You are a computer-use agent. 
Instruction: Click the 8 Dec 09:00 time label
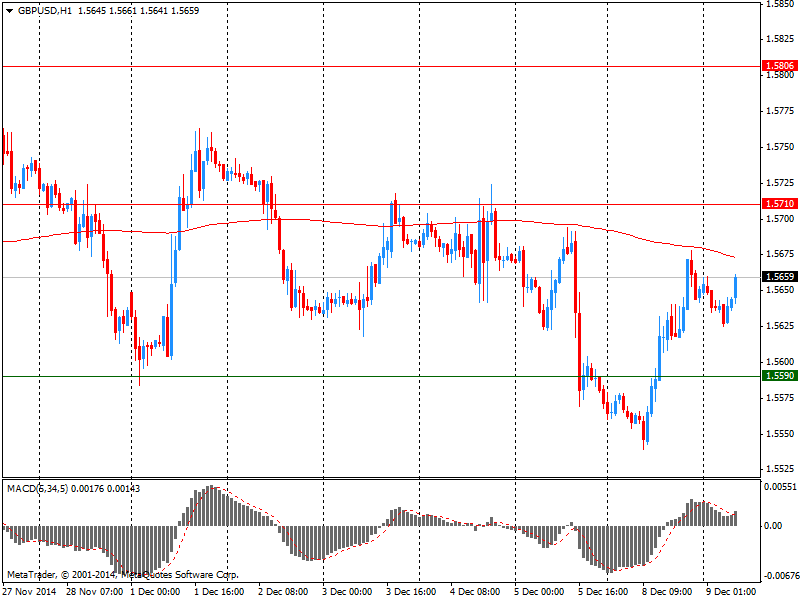(x=667, y=591)
